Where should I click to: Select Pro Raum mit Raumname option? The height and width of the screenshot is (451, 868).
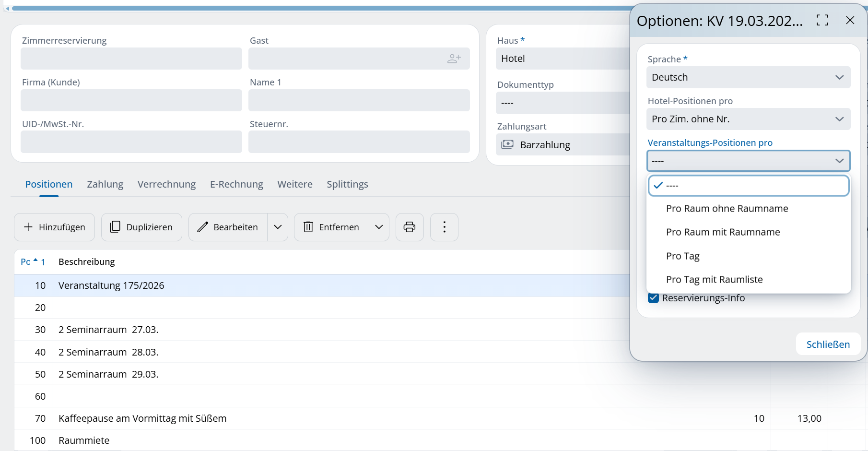tap(723, 232)
